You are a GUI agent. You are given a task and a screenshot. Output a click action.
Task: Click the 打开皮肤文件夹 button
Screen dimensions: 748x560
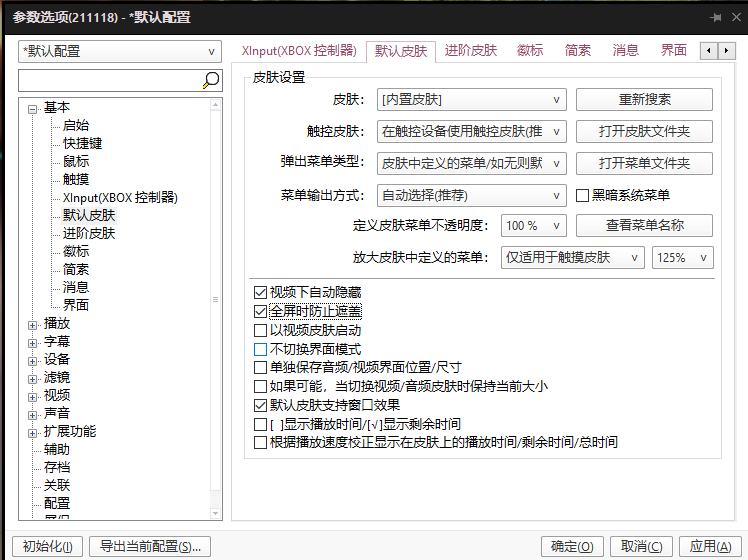tap(644, 132)
